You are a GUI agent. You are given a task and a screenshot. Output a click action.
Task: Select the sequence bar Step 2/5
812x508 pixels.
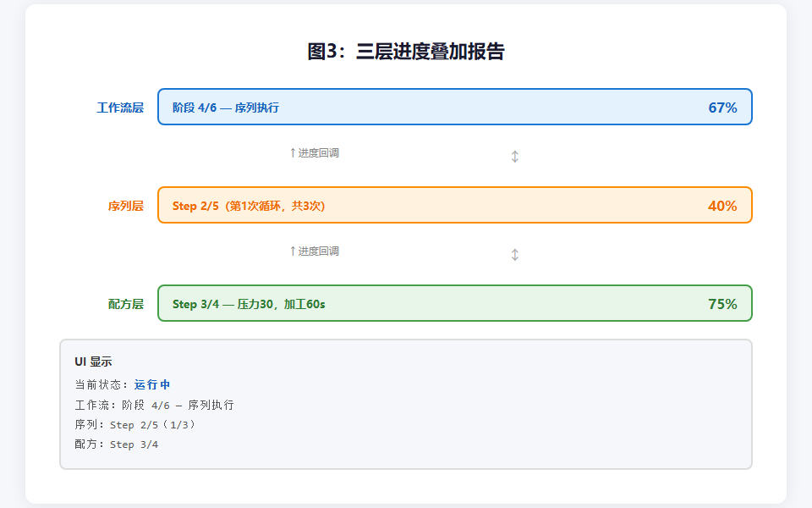point(455,205)
